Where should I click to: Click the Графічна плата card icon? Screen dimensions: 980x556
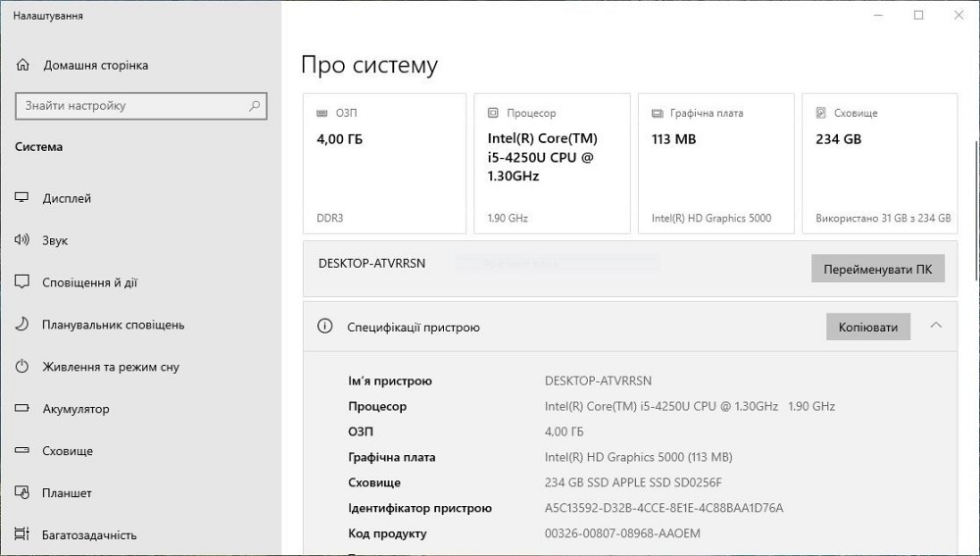point(657,113)
